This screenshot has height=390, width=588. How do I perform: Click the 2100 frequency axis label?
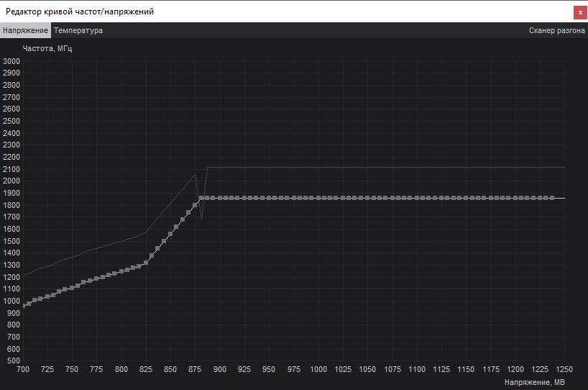pyautogui.click(x=12, y=169)
